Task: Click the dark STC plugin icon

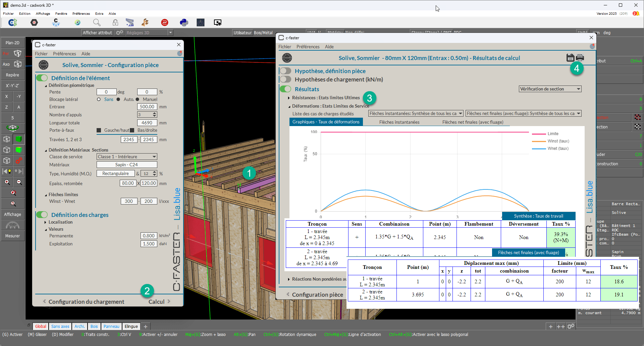Action: [x=201, y=22]
